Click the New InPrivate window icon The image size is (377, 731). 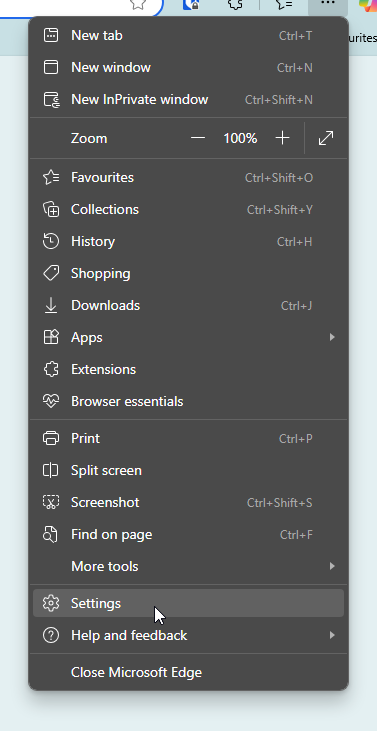coord(51,100)
